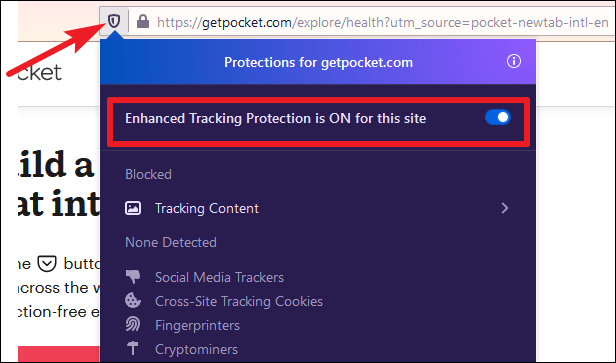
Task: Open the Tracking Content blocked entry
Action: click(x=317, y=208)
